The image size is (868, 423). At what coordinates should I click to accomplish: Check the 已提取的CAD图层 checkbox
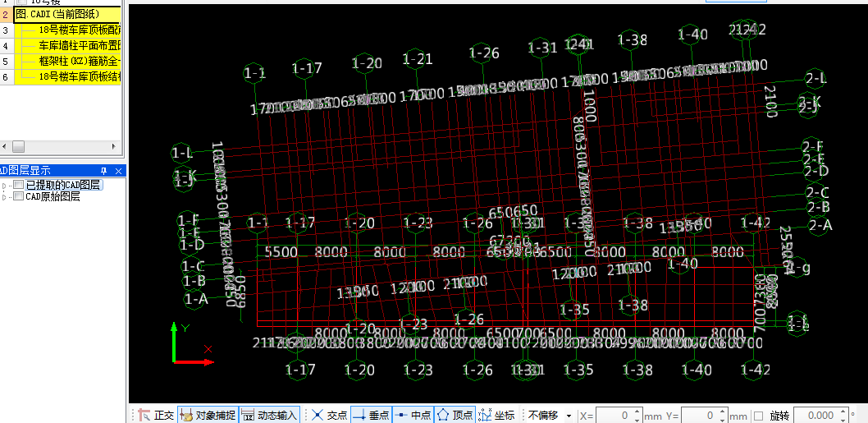pos(18,184)
